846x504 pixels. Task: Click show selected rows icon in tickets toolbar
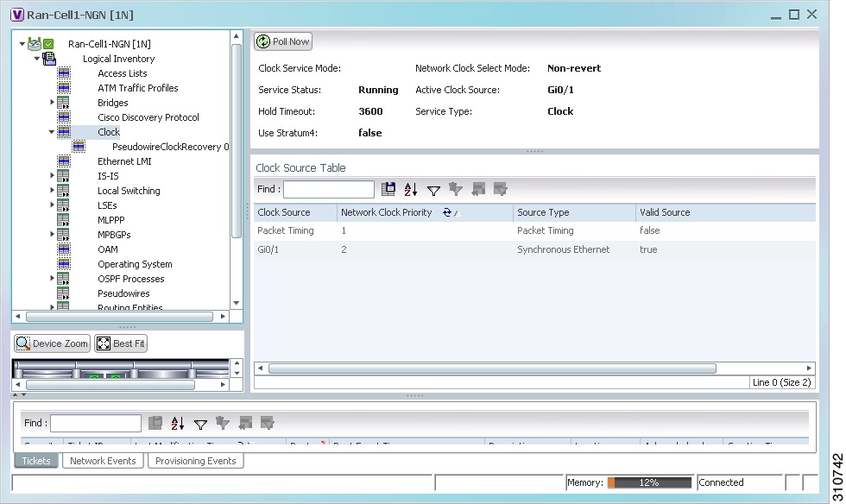pos(268,423)
